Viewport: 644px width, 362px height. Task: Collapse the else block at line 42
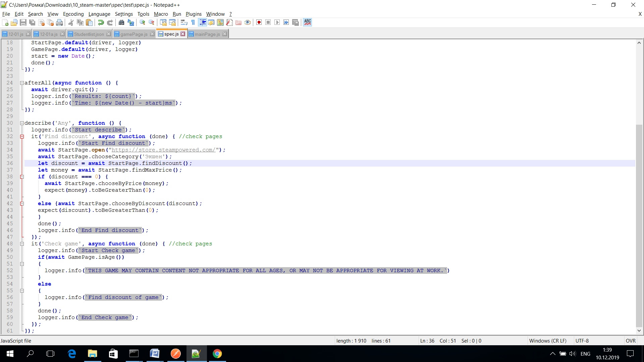coord(22,203)
